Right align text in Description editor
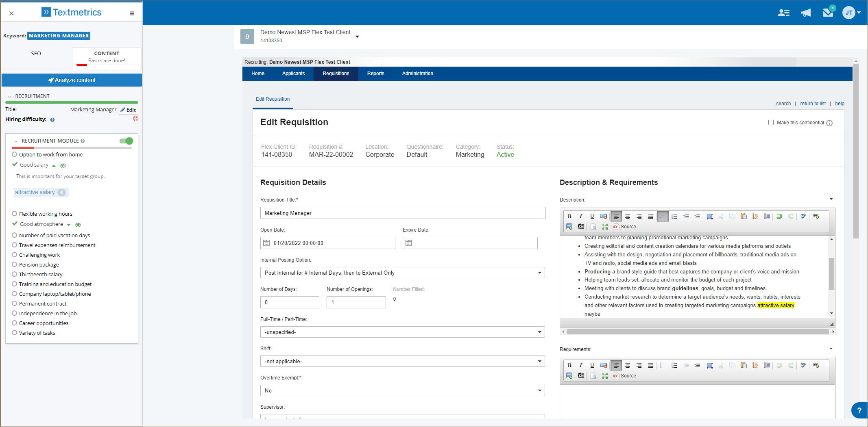868x427 pixels. [x=639, y=216]
